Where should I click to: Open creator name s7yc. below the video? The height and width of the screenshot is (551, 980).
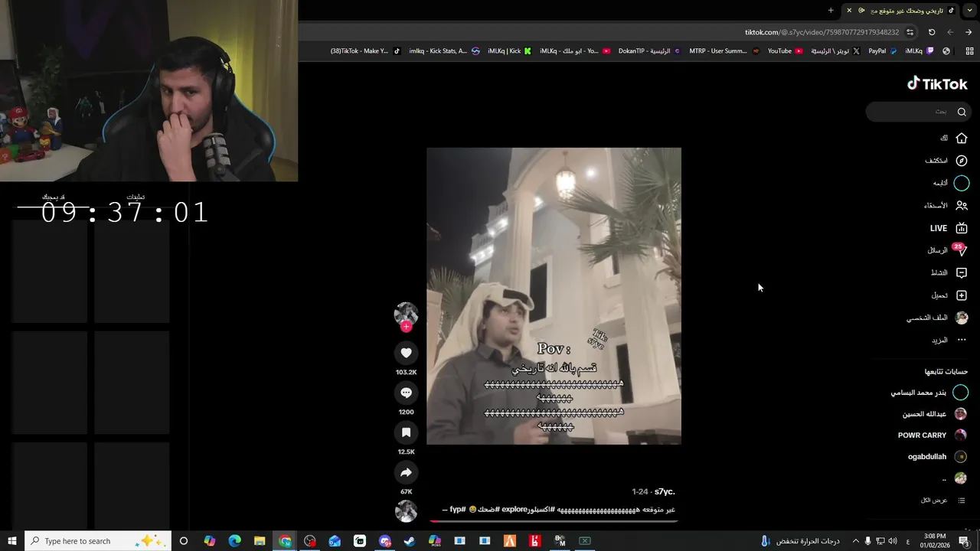[x=665, y=491]
